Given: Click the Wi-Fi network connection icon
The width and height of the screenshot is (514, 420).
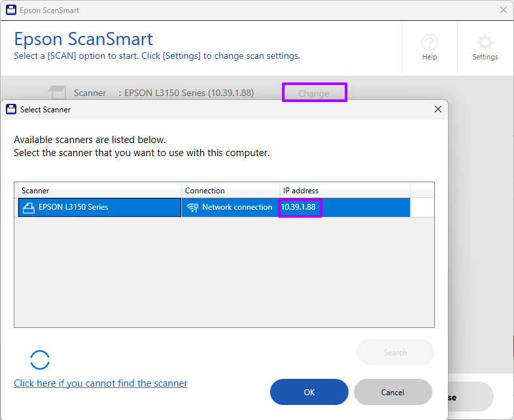Looking at the screenshot, I should coord(192,208).
